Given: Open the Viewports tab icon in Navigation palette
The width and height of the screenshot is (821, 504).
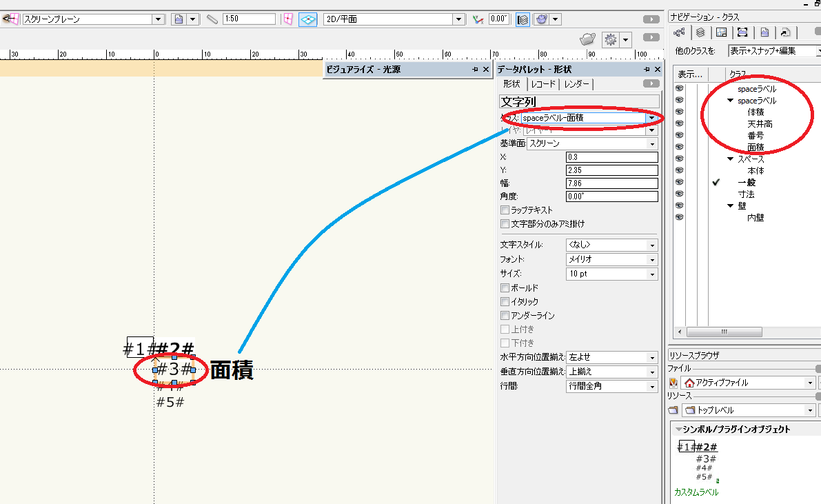Looking at the screenshot, I should [742, 32].
